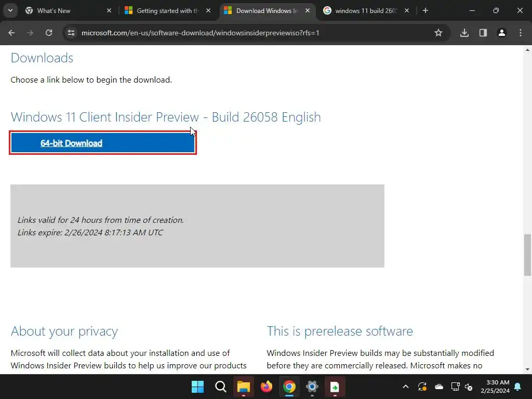Click the Chrome taskbar icon
Image resolution: width=532 pixels, height=399 pixels.
click(289, 387)
